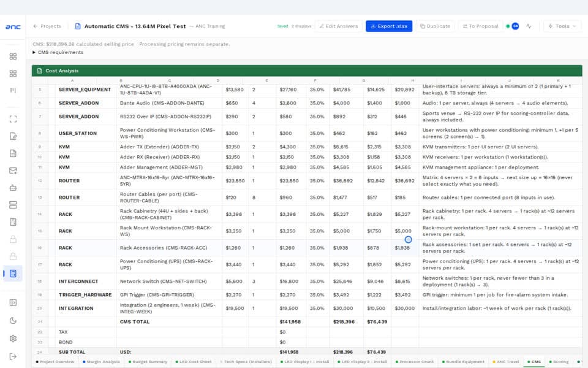Click the document icon beside project title
Screen dimensions: 588x368
click(x=78, y=26)
